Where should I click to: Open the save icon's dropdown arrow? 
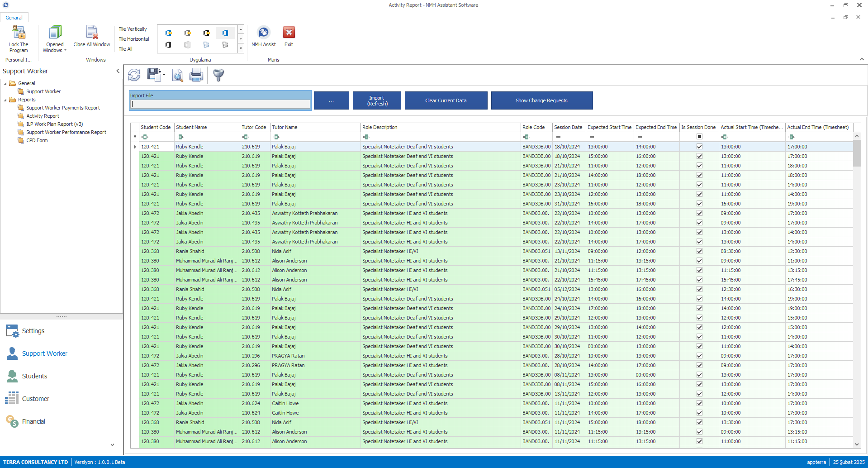coord(164,75)
